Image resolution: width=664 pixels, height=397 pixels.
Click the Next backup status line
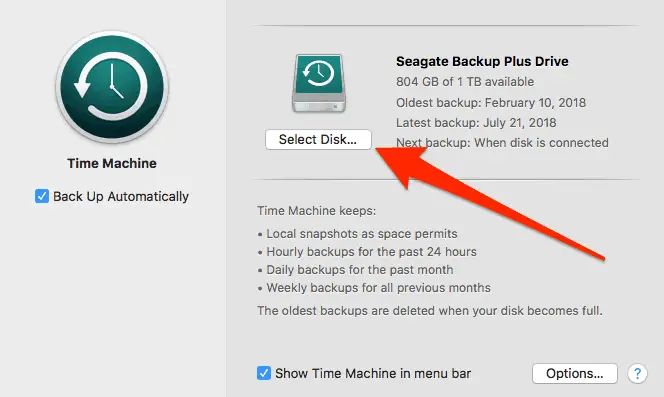click(502, 143)
